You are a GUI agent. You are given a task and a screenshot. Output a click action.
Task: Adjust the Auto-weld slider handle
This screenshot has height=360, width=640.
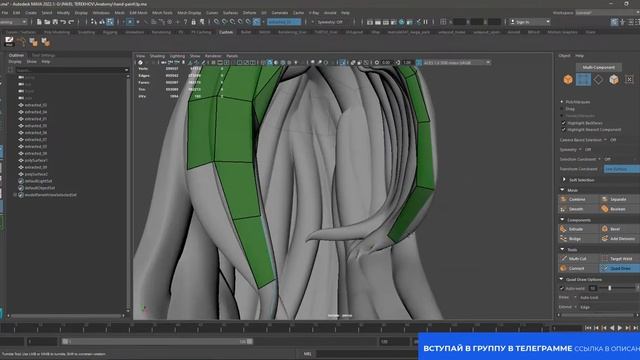610,289
